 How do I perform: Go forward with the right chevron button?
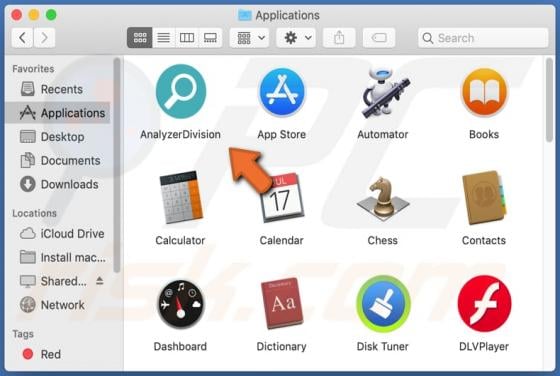point(44,37)
